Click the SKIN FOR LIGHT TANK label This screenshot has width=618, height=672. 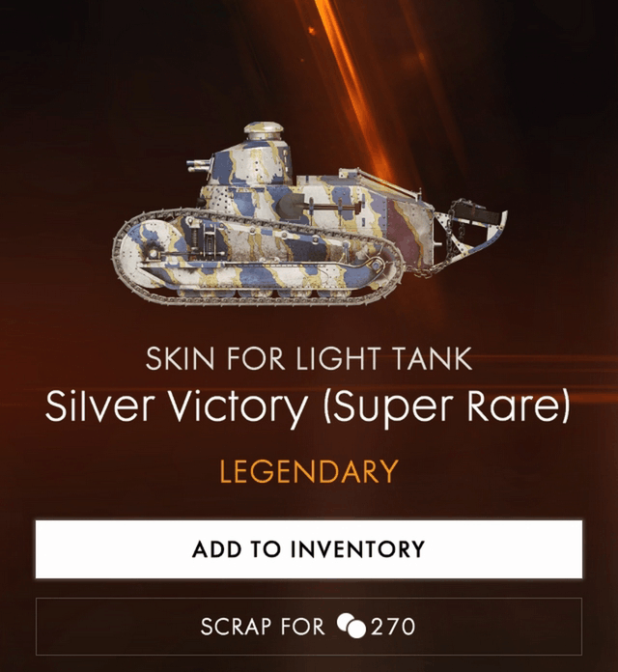tap(309, 359)
